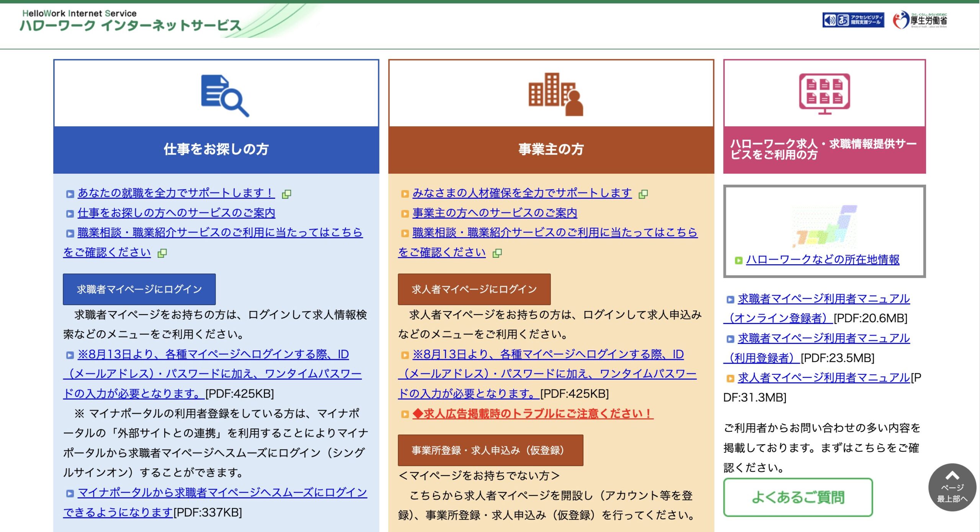This screenshot has height=532, width=980.
Task: Click the brown building and person icon
Action: point(555,94)
